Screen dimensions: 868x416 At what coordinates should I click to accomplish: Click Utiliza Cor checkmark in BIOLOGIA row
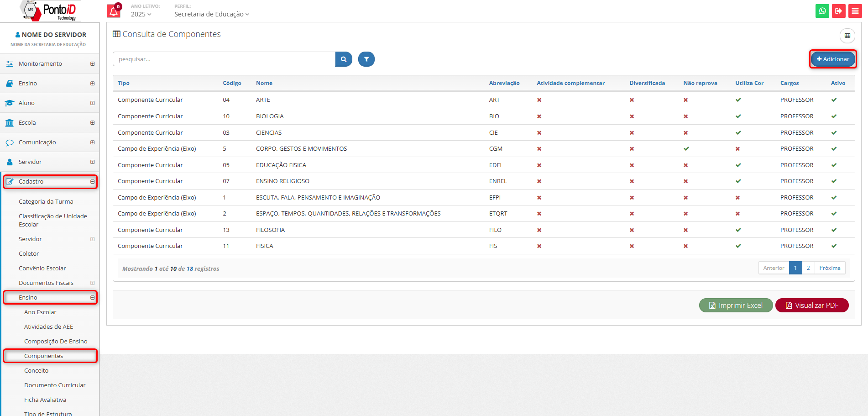click(738, 116)
